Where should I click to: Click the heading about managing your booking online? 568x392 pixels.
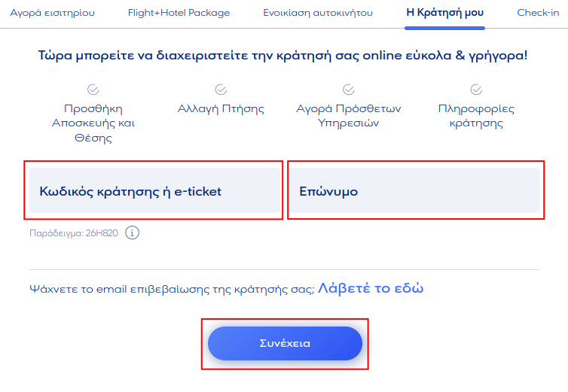pos(282,55)
